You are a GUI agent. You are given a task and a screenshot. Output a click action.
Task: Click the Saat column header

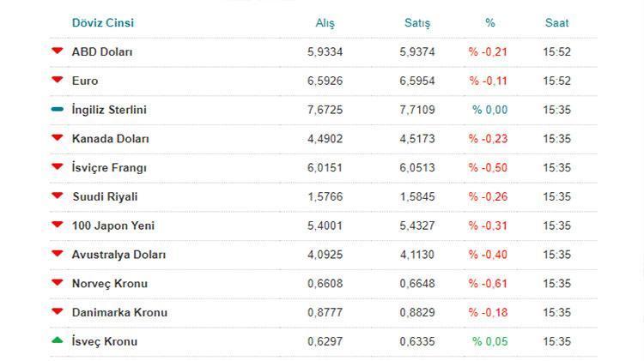[x=556, y=23]
